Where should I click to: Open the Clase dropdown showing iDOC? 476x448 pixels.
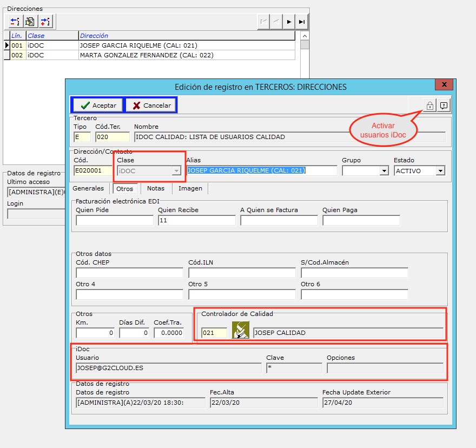pyautogui.click(x=175, y=171)
